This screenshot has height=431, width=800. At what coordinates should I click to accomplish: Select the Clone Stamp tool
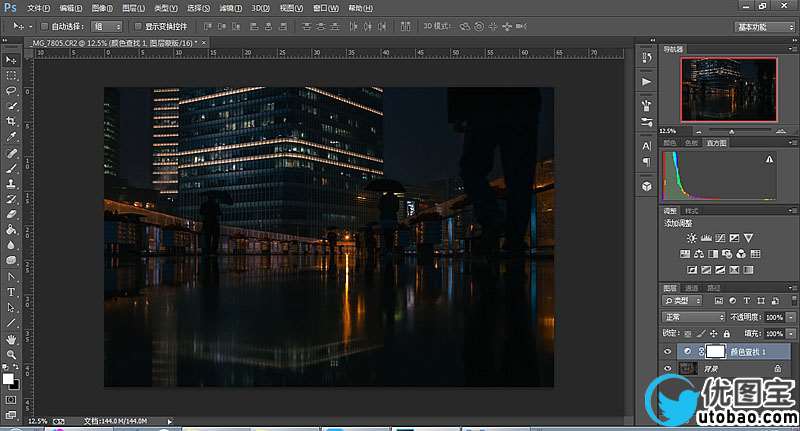[x=11, y=184]
